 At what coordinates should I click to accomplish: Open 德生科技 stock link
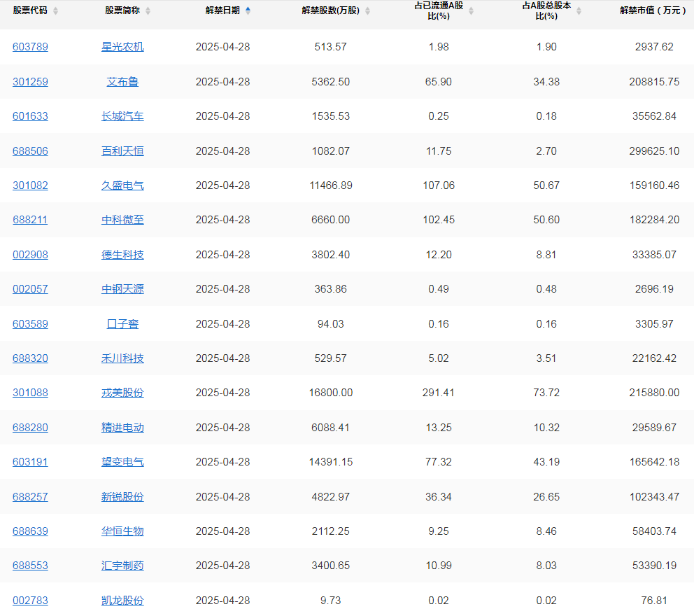122,255
